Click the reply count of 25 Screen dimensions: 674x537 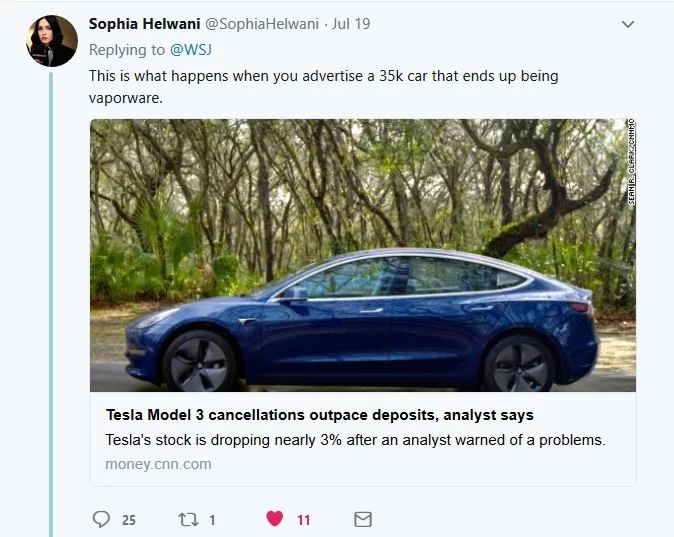point(129,520)
